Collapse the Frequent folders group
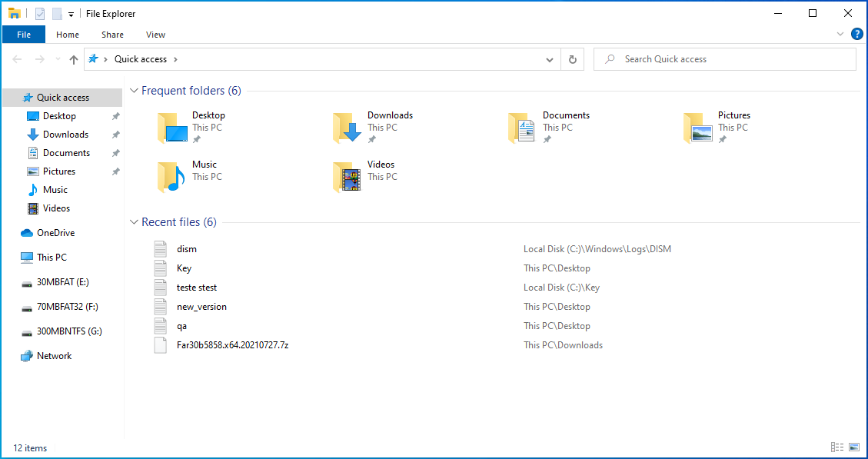868x459 pixels. pos(135,91)
